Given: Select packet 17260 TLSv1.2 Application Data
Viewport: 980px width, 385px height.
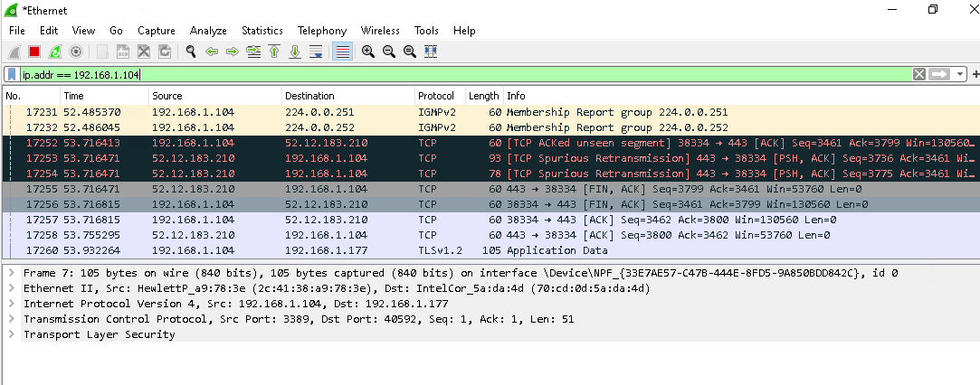Looking at the screenshot, I should tap(490, 250).
